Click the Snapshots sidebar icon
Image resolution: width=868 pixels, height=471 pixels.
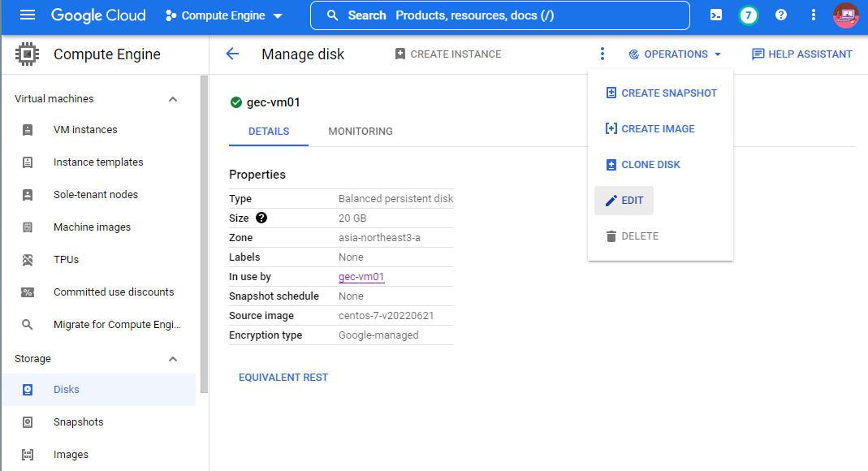pos(27,422)
